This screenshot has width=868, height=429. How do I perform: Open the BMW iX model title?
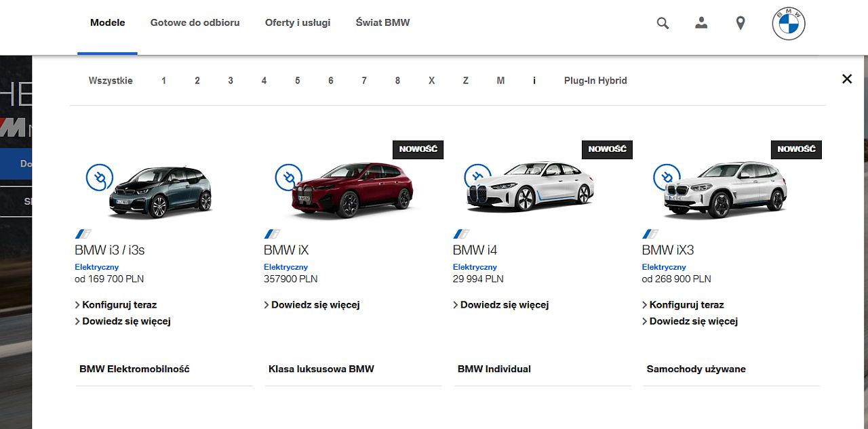(286, 250)
